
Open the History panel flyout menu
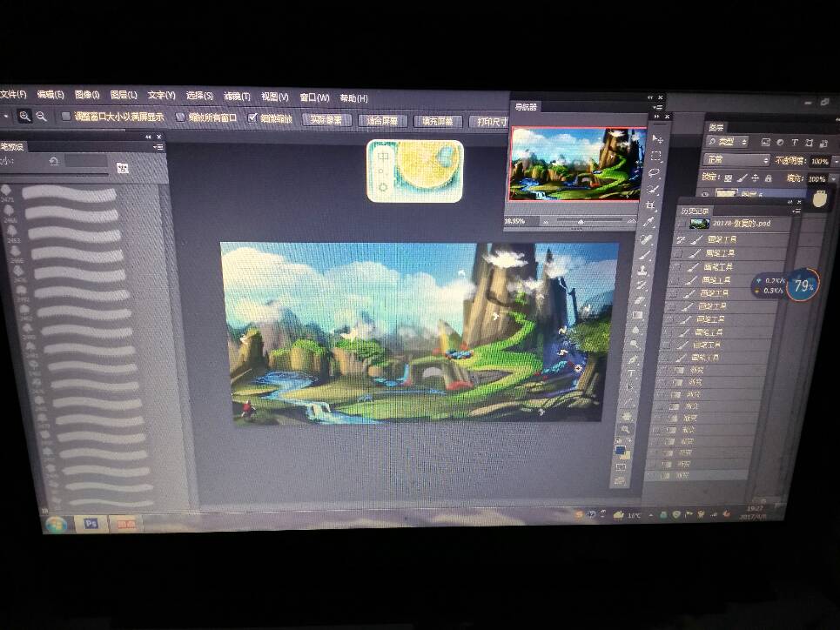point(796,211)
